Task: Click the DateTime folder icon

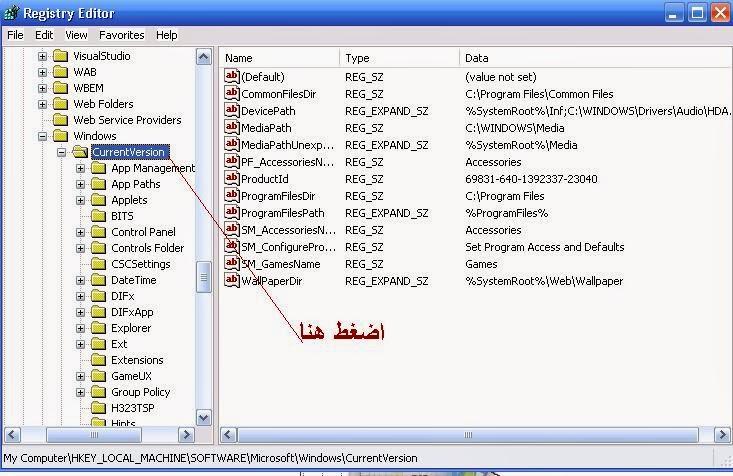Action: (98, 280)
